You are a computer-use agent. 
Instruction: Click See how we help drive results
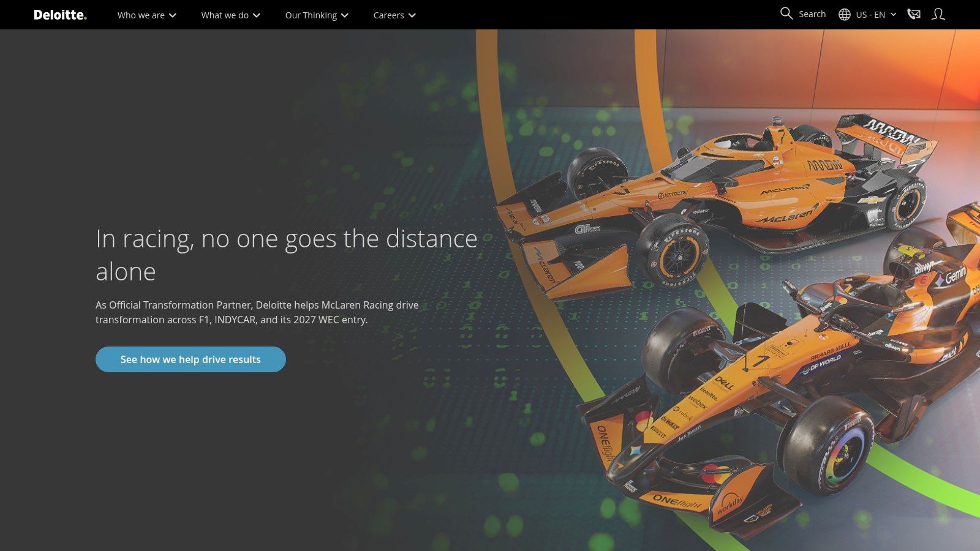pos(190,359)
